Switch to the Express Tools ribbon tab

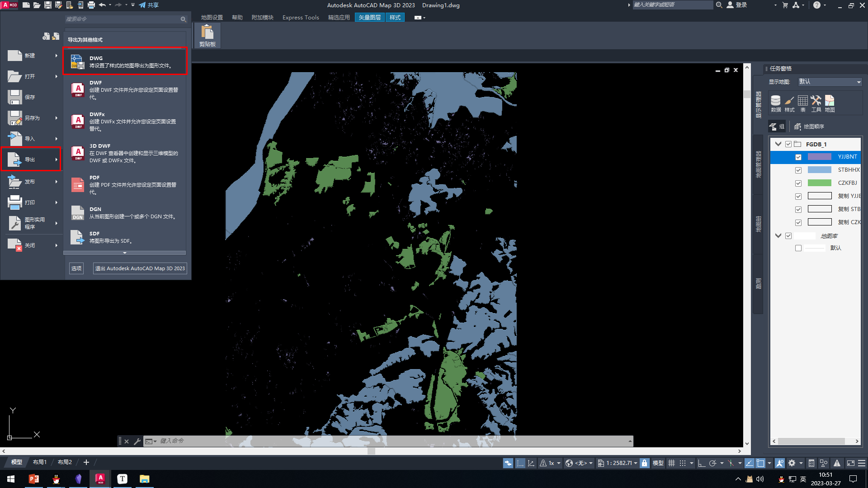click(300, 17)
